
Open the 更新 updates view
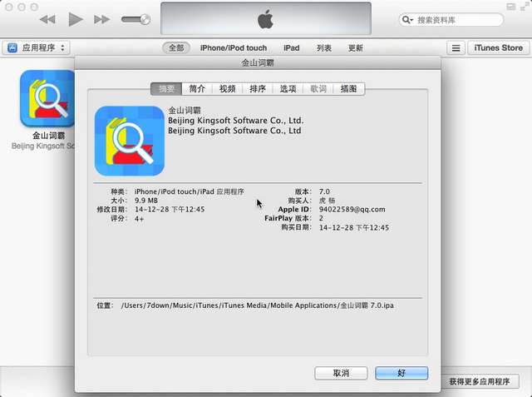pyautogui.click(x=355, y=48)
